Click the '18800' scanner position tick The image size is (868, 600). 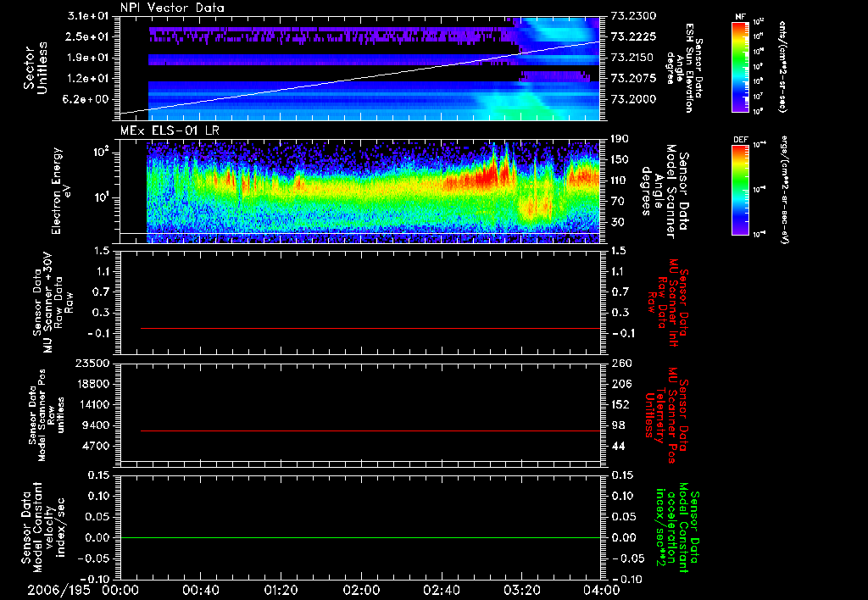pyautogui.click(x=92, y=384)
